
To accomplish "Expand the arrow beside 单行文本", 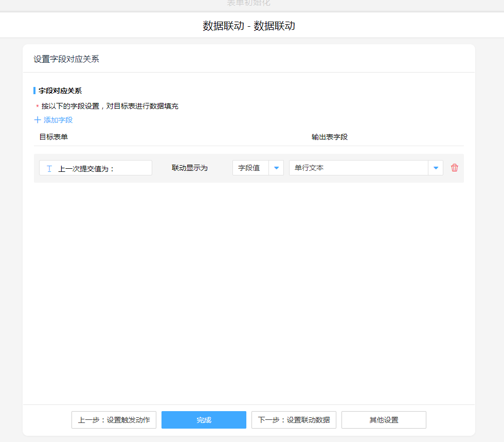I will point(436,168).
